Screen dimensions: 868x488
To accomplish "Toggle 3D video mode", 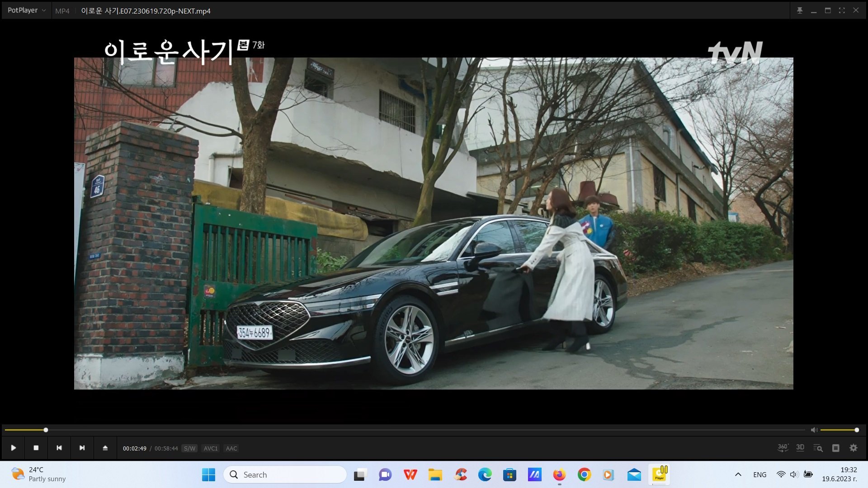I will [x=800, y=448].
